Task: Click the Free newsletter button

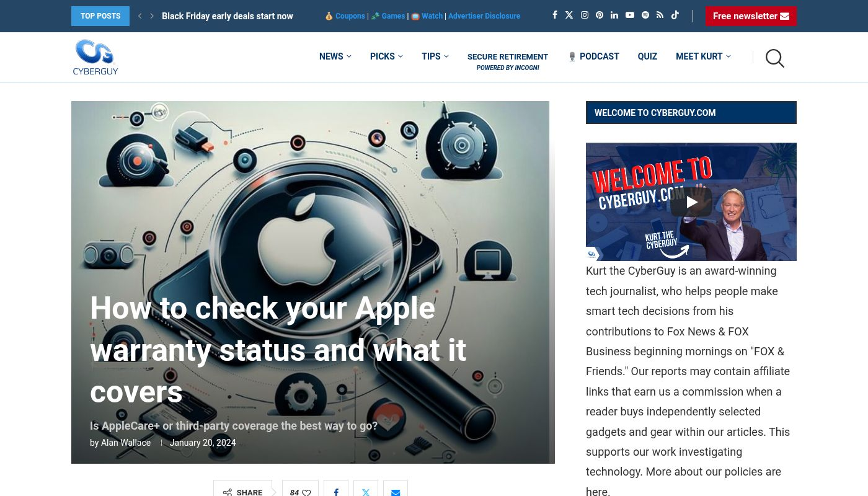Action: (750, 16)
